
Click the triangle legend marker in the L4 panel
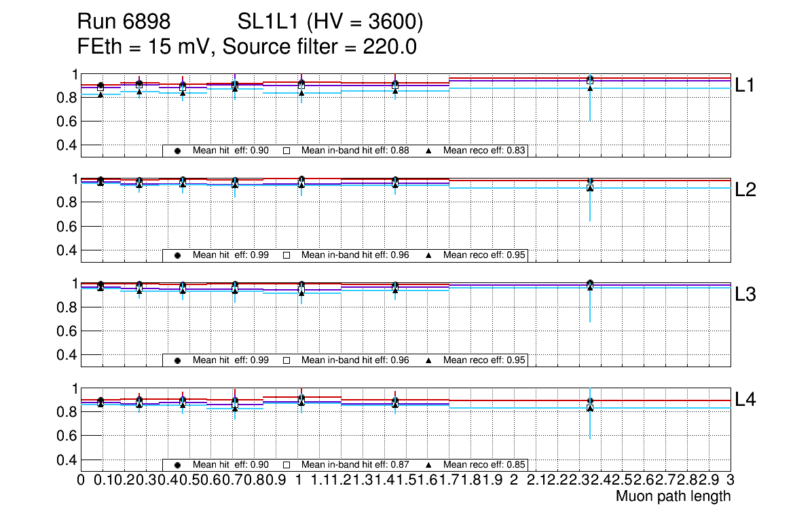[429, 465]
